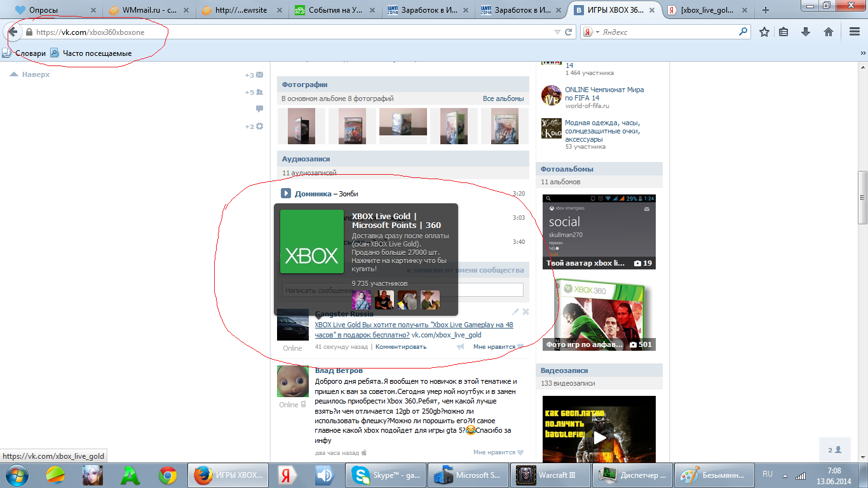Screen dimensions: 868x488
Task: Click the browser back arrow button
Action: click(12, 32)
